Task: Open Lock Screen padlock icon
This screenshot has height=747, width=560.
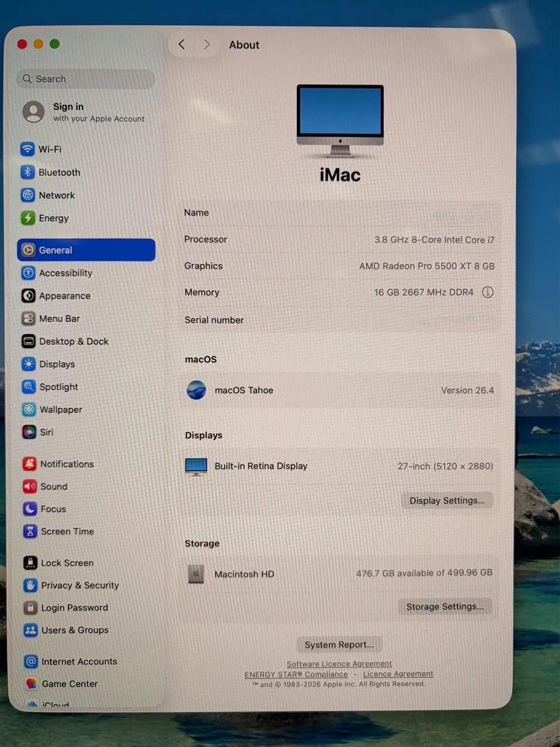Action: pyautogui.click(x=30, y=563)
